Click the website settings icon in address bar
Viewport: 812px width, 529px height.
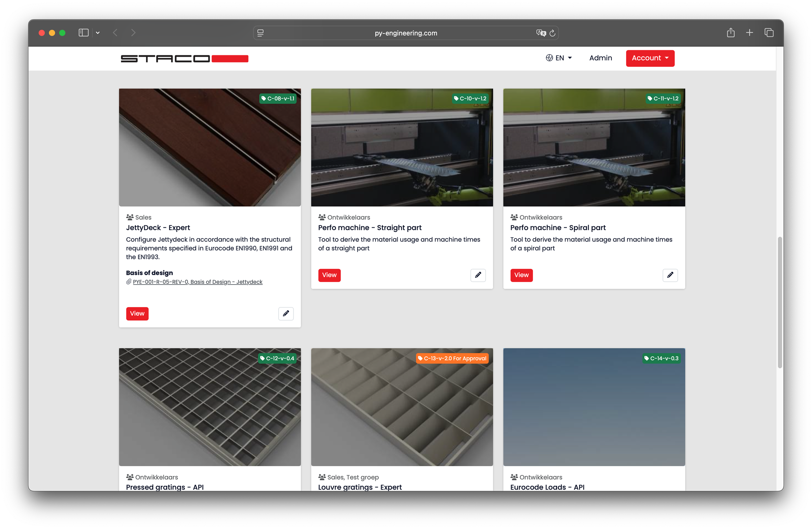tap(260, 33)
